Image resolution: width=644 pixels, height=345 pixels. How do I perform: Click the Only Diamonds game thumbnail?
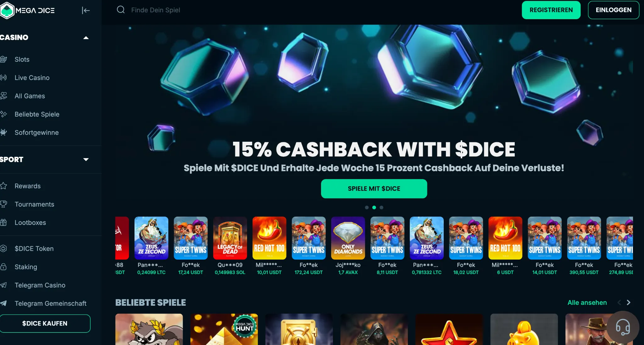point(348,238)
